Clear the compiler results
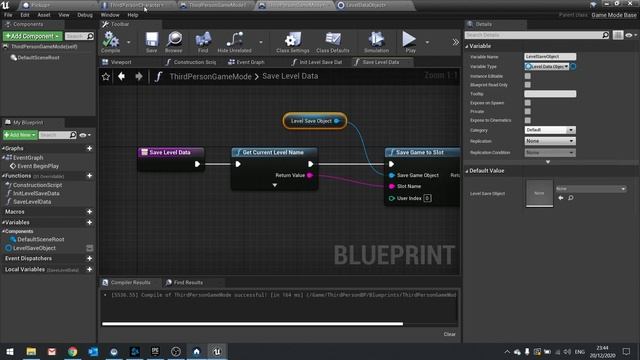The width and height of the screenshot is (640, 360). pyautogui.click(x=449, y=334)
